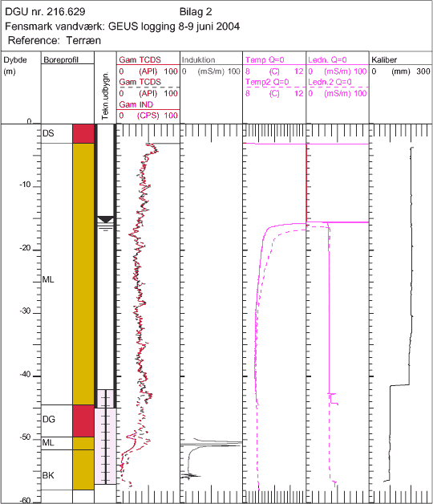
Task: Click the Boreprofil column header
Action: coord(61,59)
